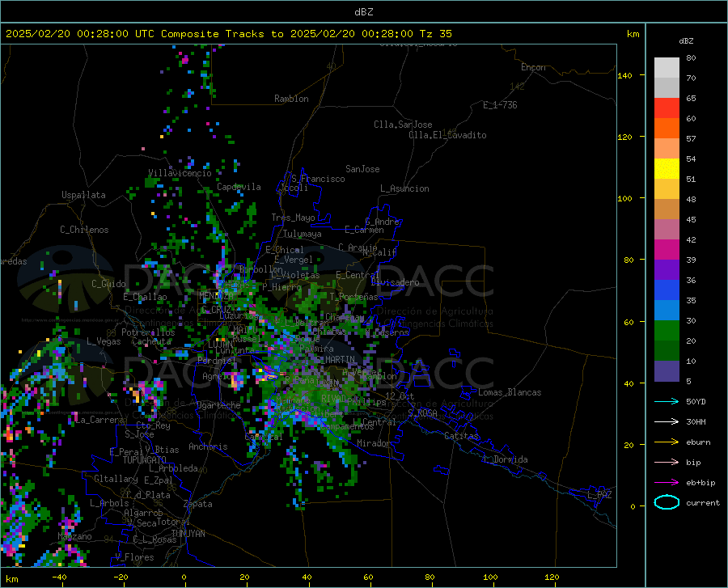Click the Divisadero map label
Viewport: 728px width, 588px height.
click(395, 282)
